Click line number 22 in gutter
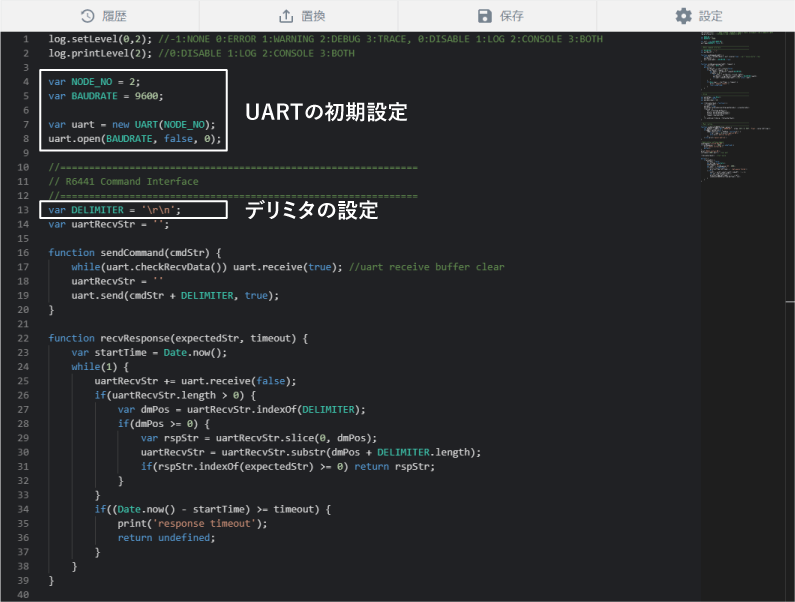Viewport: 795px width, 602px height. tap(23, 338)
